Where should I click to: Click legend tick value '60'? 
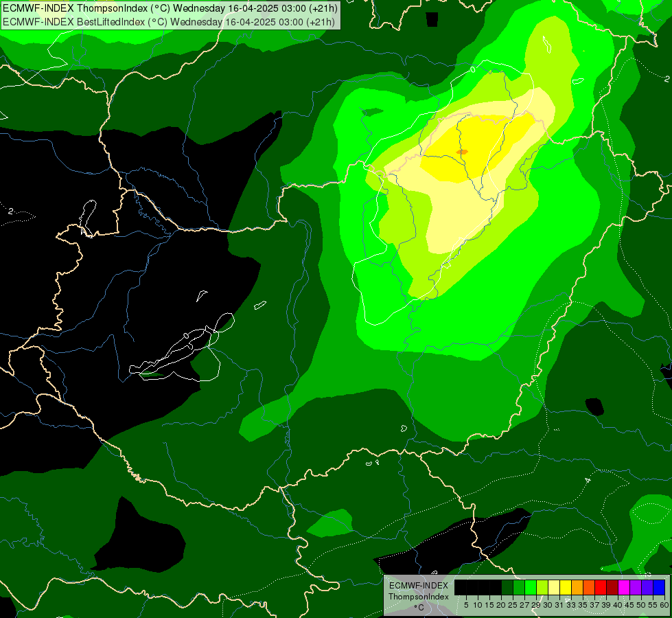(x=664, y=605)
